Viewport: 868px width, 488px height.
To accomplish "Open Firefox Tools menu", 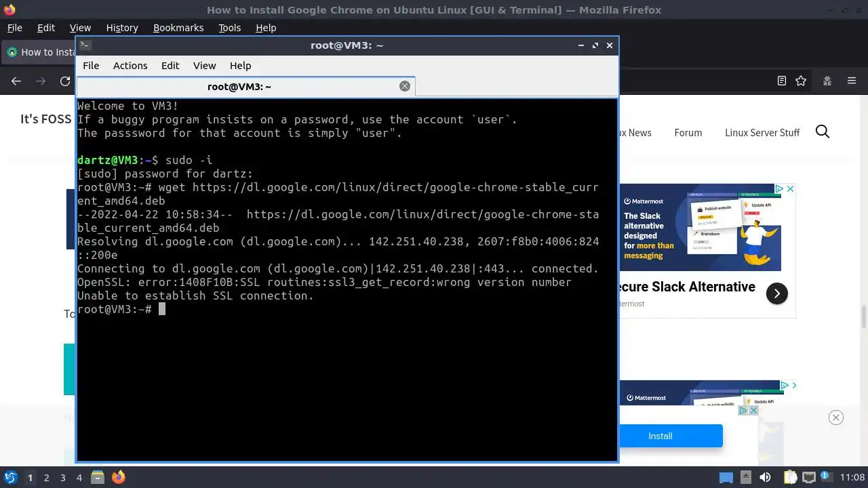I will pyautogui.click(x=230, y=28).
